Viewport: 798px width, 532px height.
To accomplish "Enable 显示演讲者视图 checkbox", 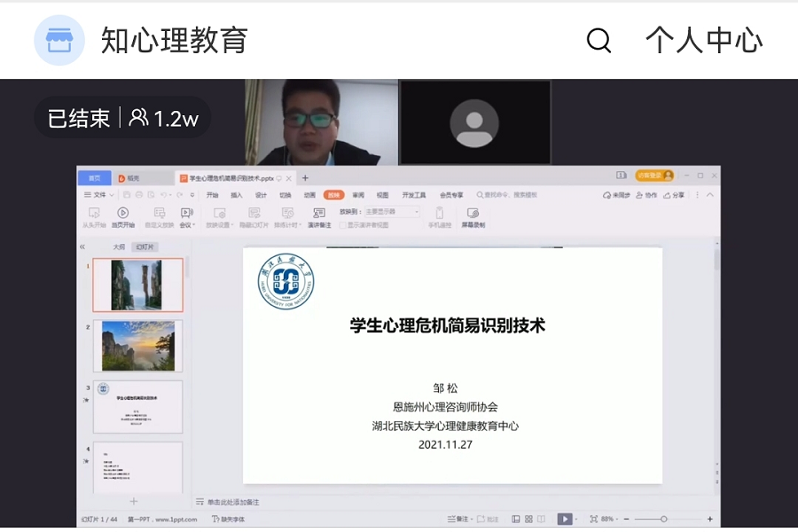I will coord(343,225).
